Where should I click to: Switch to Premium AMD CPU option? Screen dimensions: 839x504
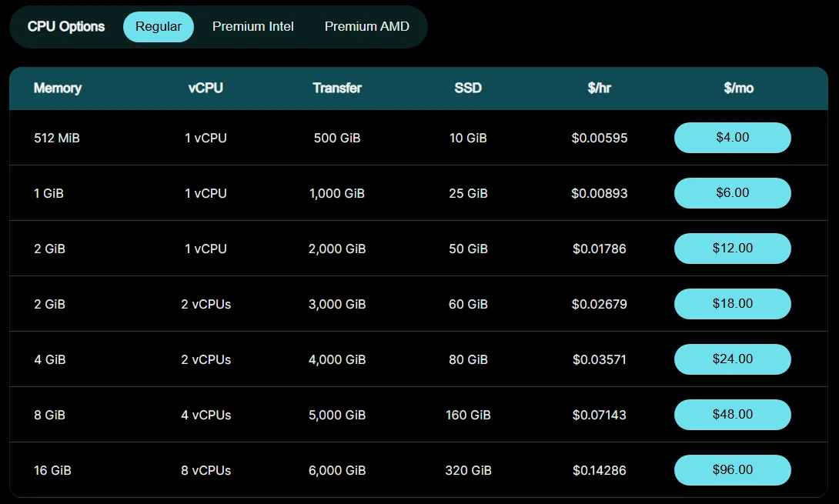(366, 27)
